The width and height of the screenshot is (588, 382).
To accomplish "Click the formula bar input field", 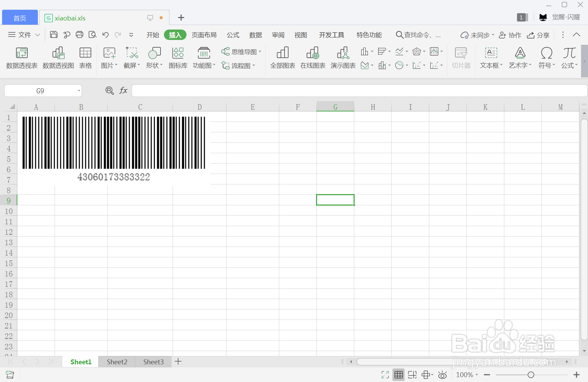I will coord(359,91).
